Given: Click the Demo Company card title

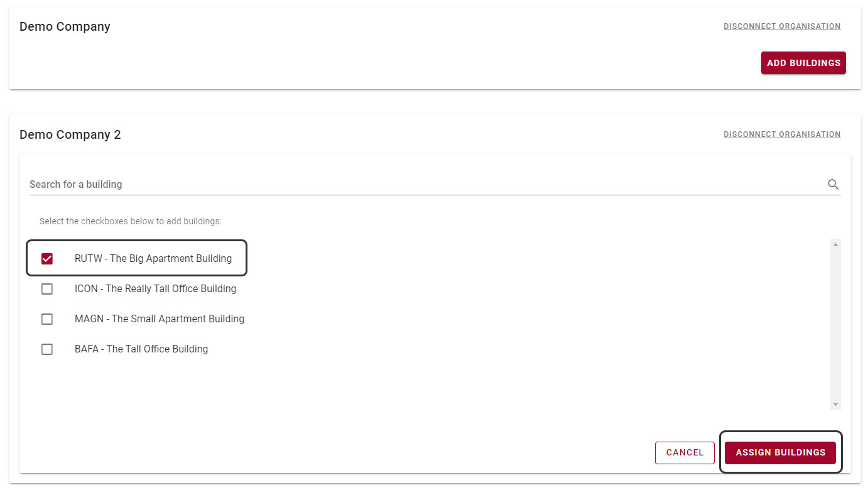Looking at the screenshot, I should [65, 27].
